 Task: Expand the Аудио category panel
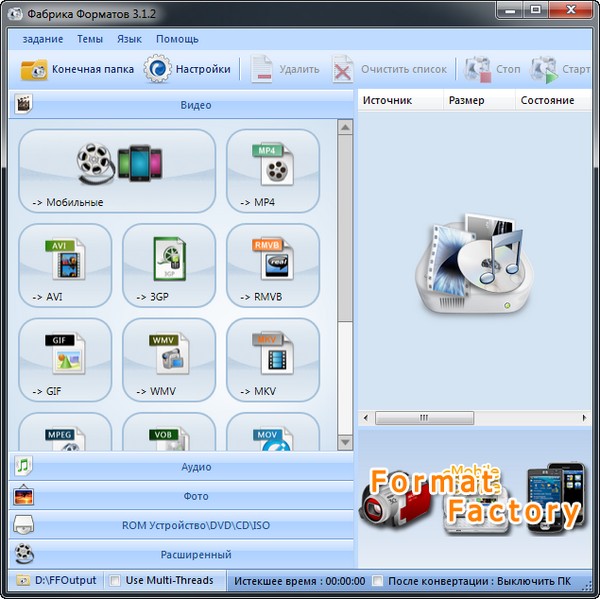[181, 466]
